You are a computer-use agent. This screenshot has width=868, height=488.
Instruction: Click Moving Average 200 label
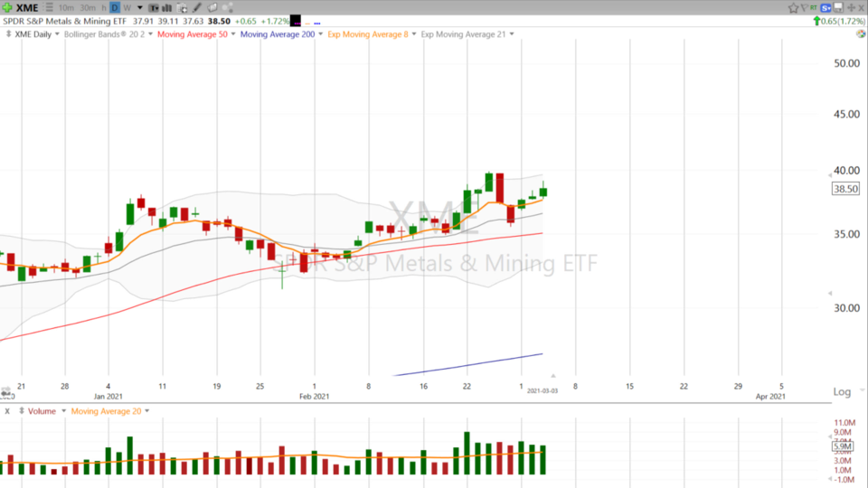(x=278, y=34)
